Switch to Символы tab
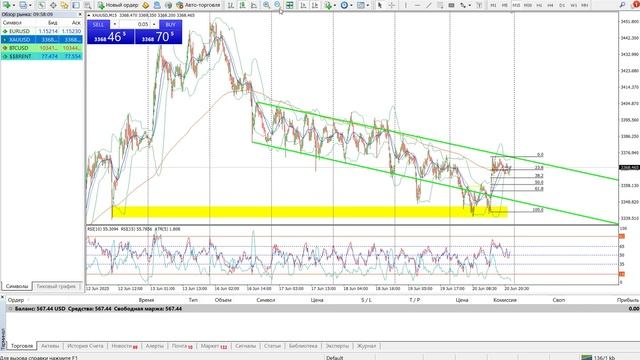This screenshot has width=640, height=360. coord(17,287)
